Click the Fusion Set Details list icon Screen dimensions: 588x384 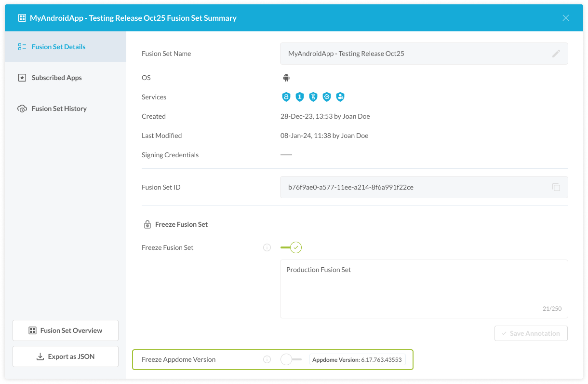[22, 47]
